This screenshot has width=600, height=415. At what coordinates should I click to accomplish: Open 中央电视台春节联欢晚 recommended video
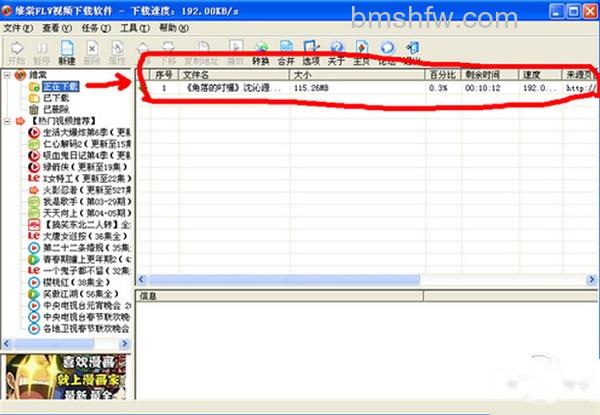[x=87, y=317]
